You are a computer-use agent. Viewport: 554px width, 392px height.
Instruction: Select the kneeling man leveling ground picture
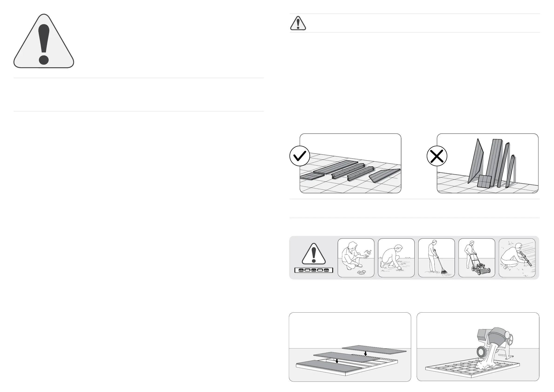coord(517,258)
